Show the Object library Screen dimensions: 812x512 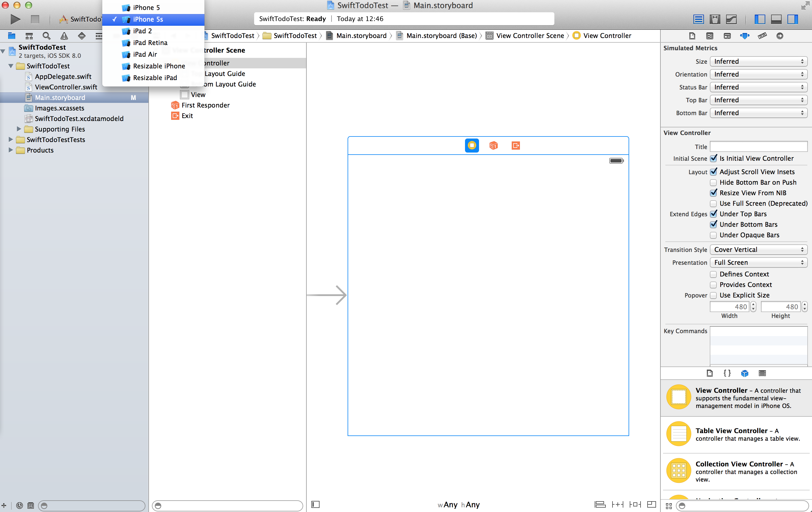tap(745, 373)
